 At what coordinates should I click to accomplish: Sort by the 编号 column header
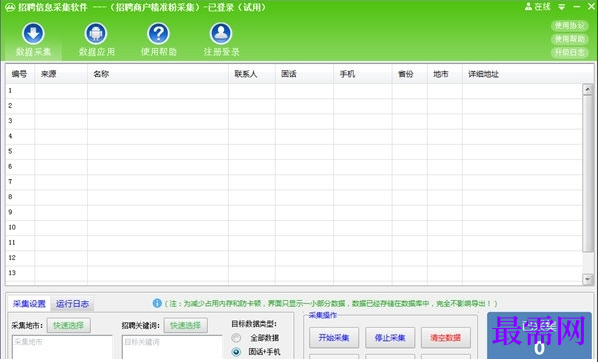coord(20,74)
